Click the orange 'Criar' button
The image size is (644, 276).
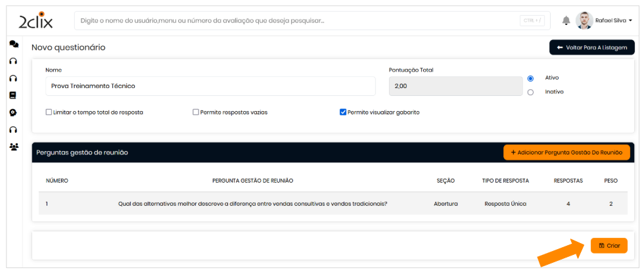(609, 245)
